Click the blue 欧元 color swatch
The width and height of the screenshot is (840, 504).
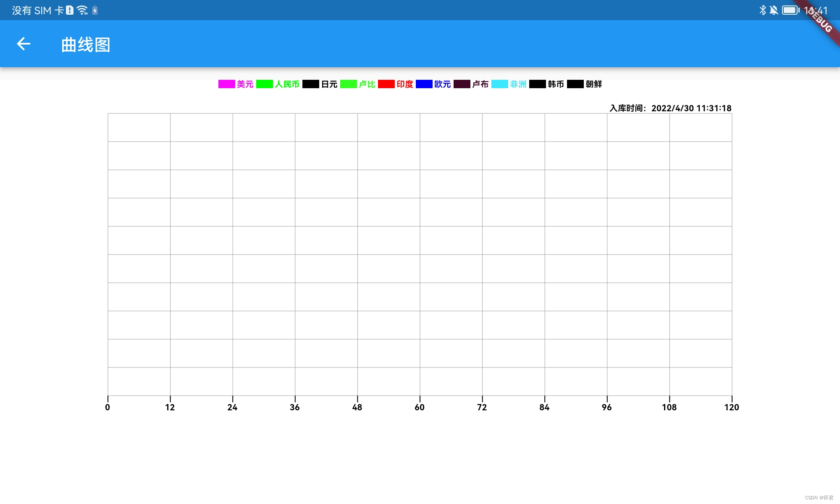pos(424,84)
